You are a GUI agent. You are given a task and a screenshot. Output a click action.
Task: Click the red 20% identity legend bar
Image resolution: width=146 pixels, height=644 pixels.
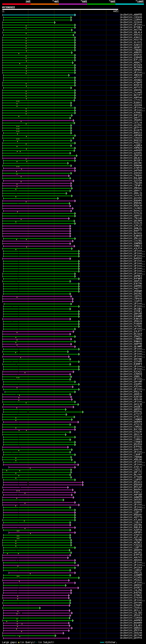pyautogui.click(x=16, y=4)
